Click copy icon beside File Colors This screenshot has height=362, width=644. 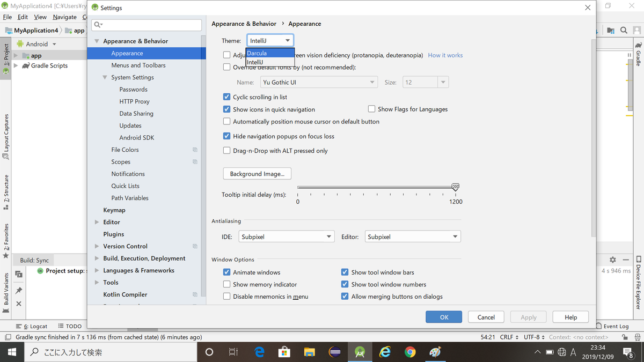pyautogui.click(x=195, y=150)
